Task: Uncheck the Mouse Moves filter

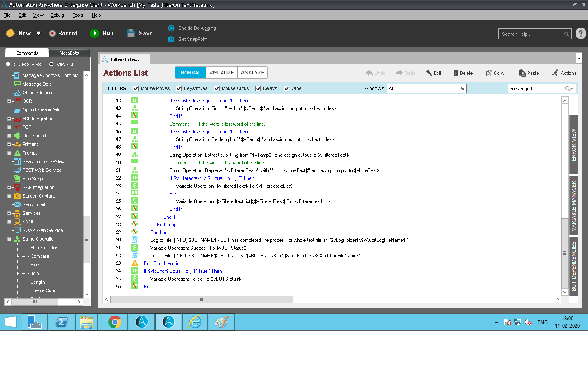Action: [x=136, y=89]
